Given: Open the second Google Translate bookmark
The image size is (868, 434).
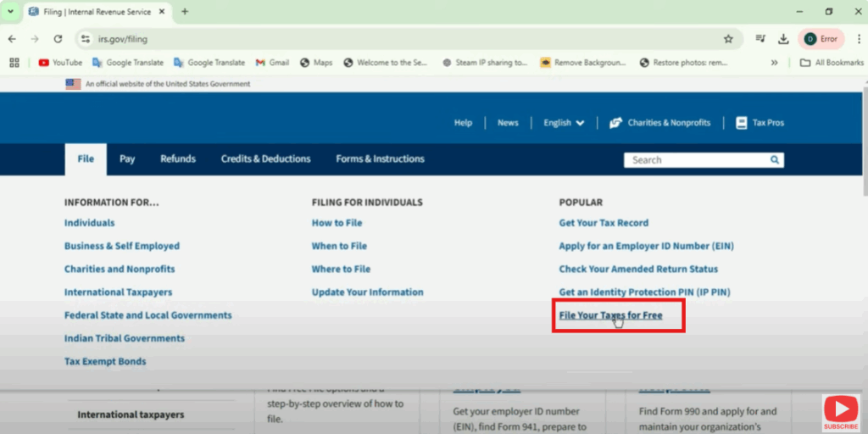Looking at the screenshot, I should pos(209,63).
